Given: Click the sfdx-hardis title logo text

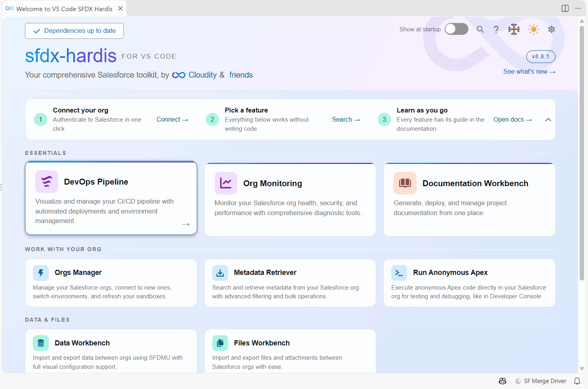Looking at the screenshot, I should [x=71, y=56].
